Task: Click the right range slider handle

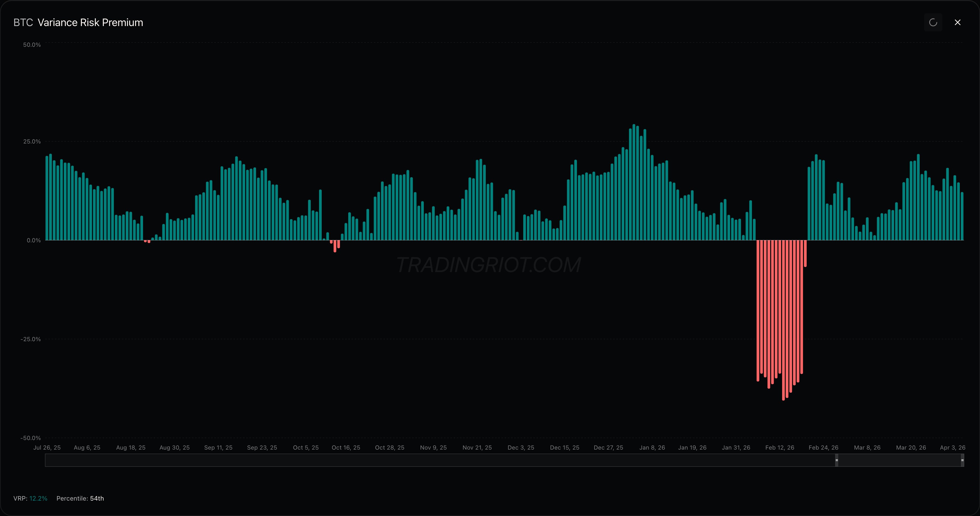Action: [x=962, y=460]
